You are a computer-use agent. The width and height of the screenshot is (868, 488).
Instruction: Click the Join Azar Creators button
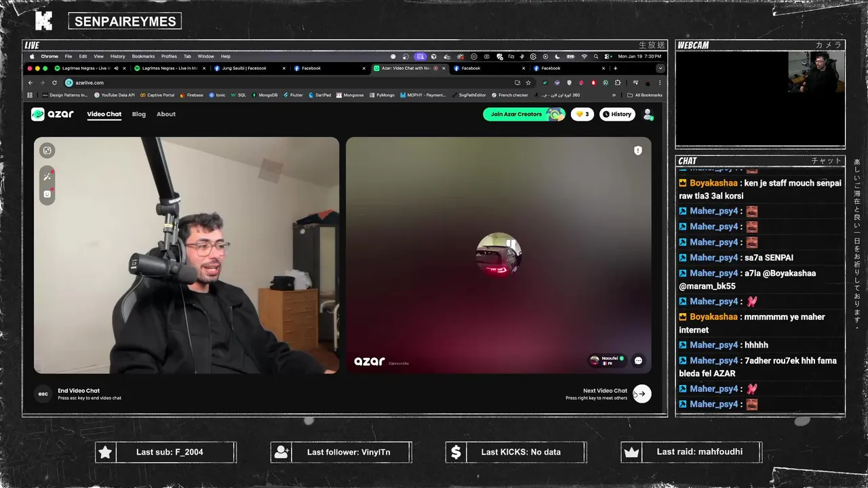[x=524, y=114]
